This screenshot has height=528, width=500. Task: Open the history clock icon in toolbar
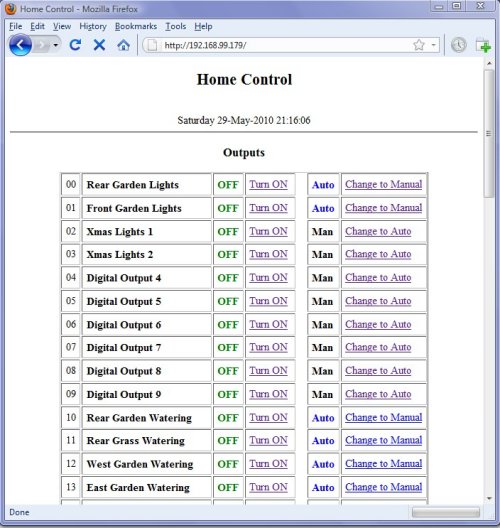(x=458, y=45)
